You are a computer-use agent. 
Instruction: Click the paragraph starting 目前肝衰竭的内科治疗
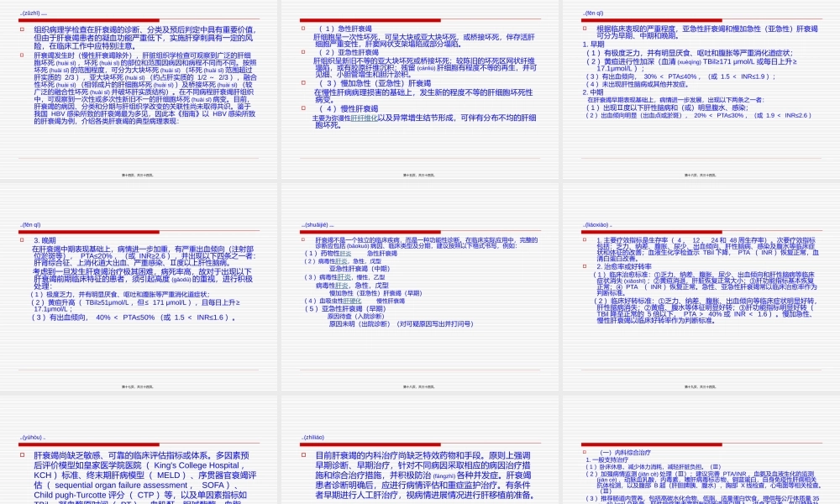point(423,475)
